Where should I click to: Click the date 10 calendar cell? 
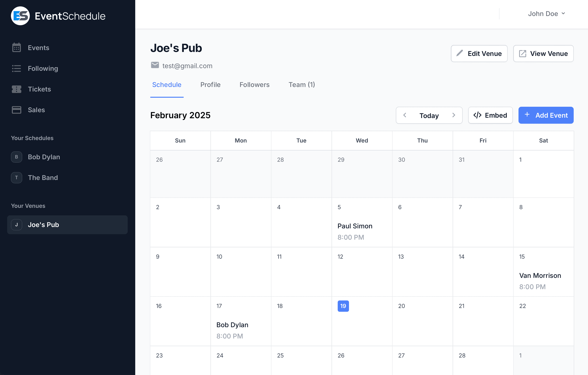tap(241, 271)
